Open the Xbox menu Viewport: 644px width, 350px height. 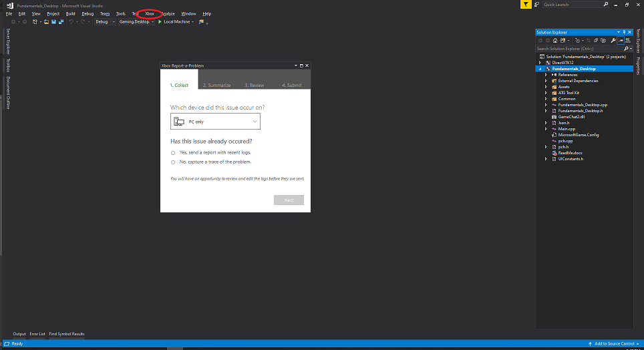[150, 13]
